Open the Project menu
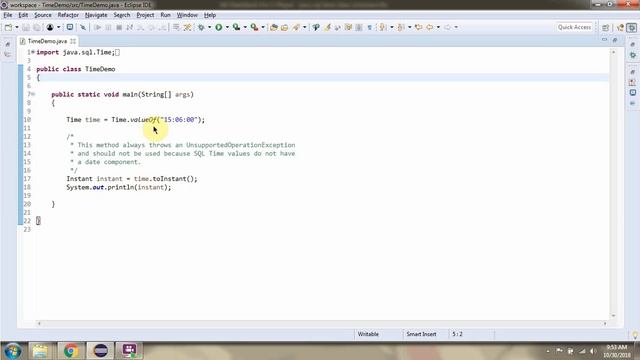The width and height of the screenshot is (640, 360). pyautogui.click(x=145, y=15)
